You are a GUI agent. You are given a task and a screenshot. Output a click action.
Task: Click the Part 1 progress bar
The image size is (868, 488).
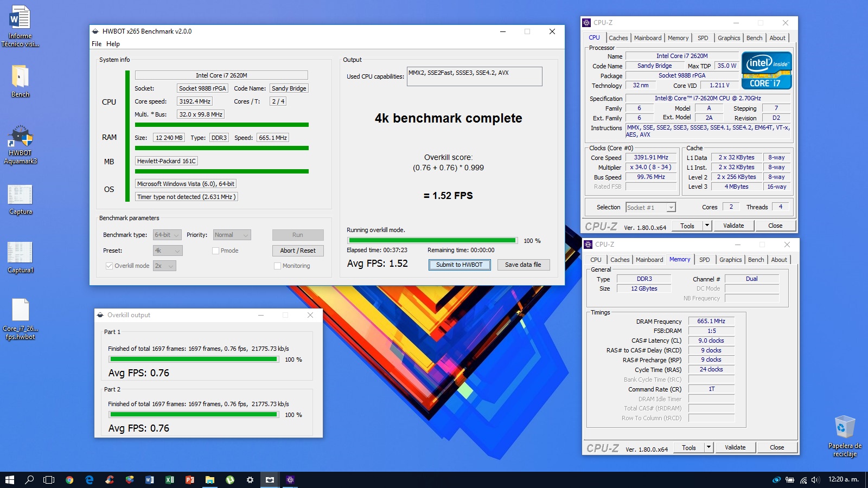coord(194,359)
